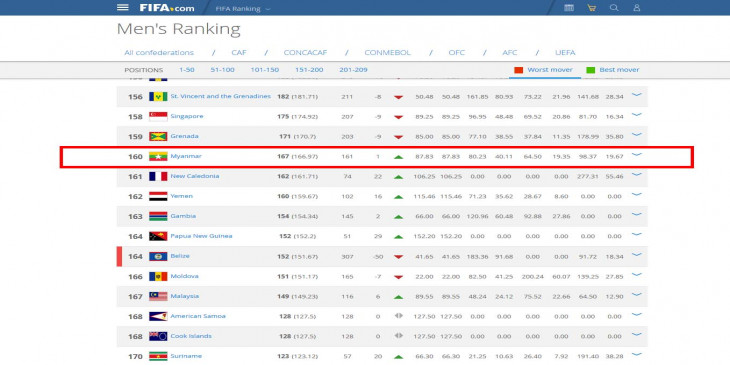Select the CONMEBOL confederation filter
730x365 pixels.
tap(387, 53)
